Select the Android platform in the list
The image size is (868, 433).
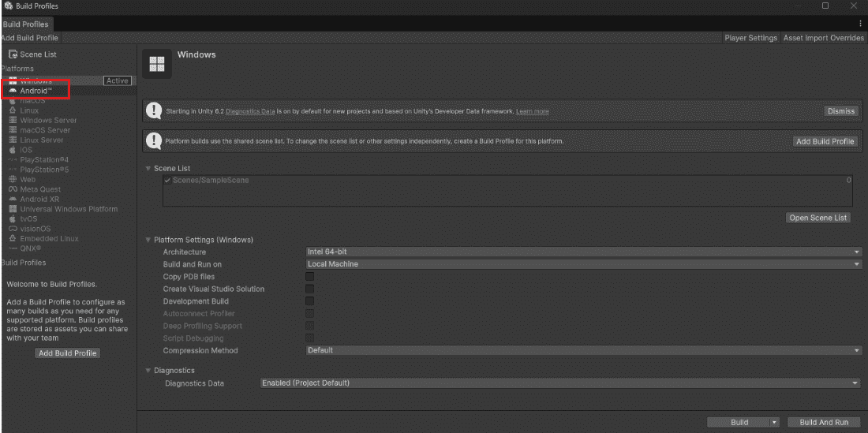tap(69, 90)
